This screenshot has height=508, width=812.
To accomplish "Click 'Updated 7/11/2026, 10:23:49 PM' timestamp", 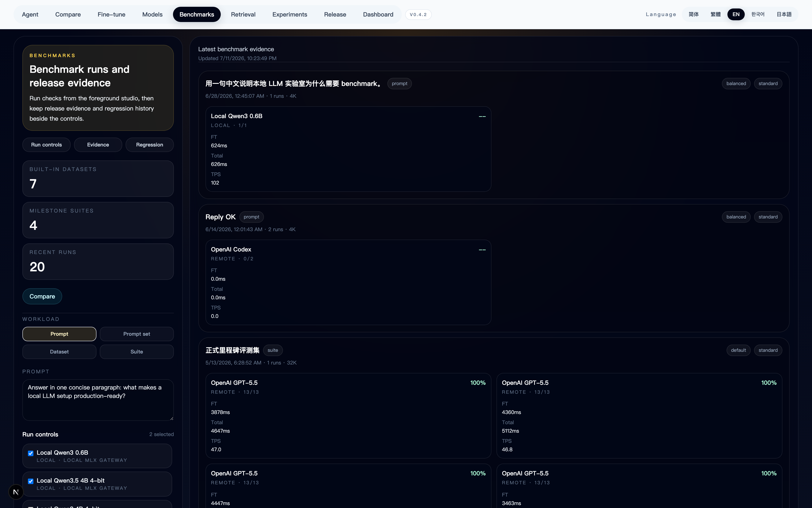I will pyautogui.click(x=237, y=58).
